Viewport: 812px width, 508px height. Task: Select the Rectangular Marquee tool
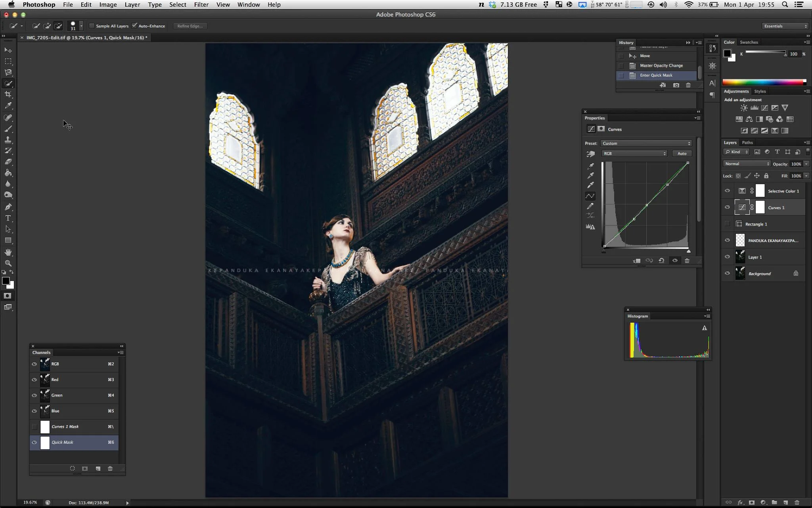(x=8, y=61)
